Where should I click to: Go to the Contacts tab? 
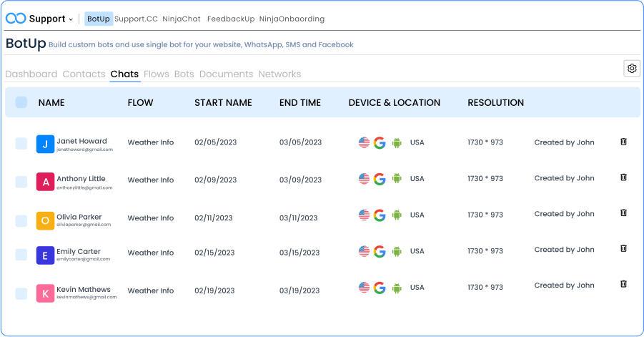84,74
